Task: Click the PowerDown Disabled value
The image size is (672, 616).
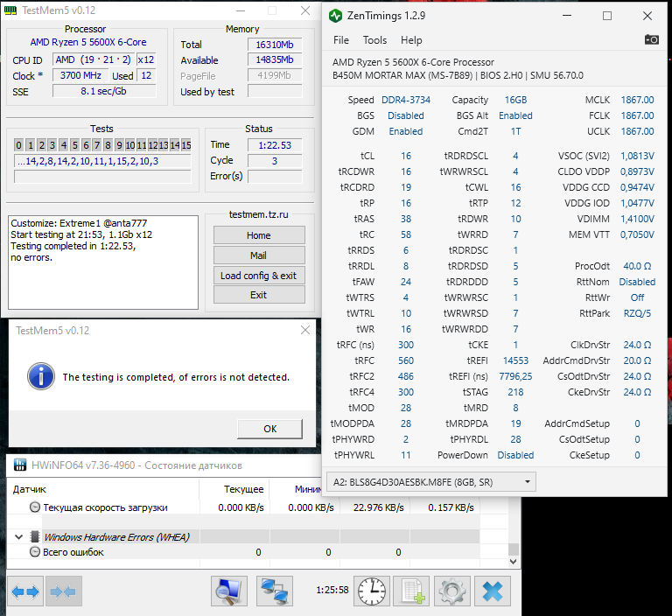Action: 515,455
